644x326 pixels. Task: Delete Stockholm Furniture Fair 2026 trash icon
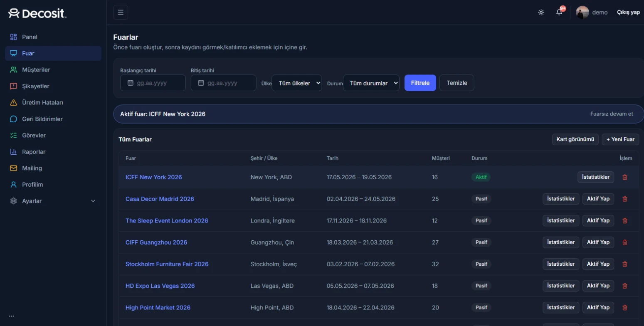pyautogui.click(x=624, y=264)
